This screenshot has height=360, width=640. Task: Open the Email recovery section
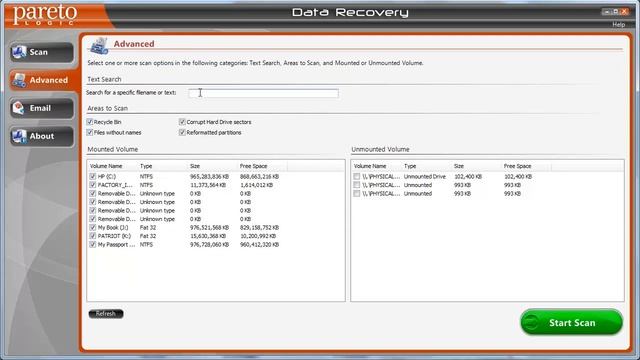pyautogui.click(x=42, y=108)
